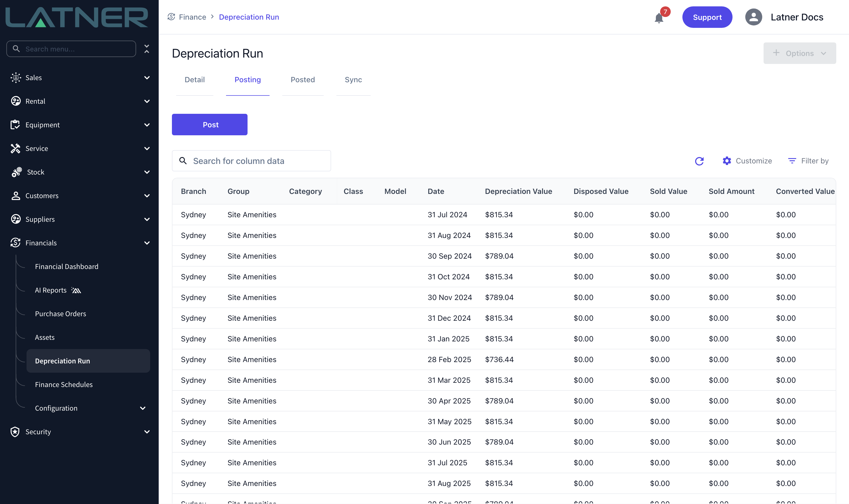Click the Suppliers menu icon
Viewport: 849px width, 504px height.
(x=16, y=219)
